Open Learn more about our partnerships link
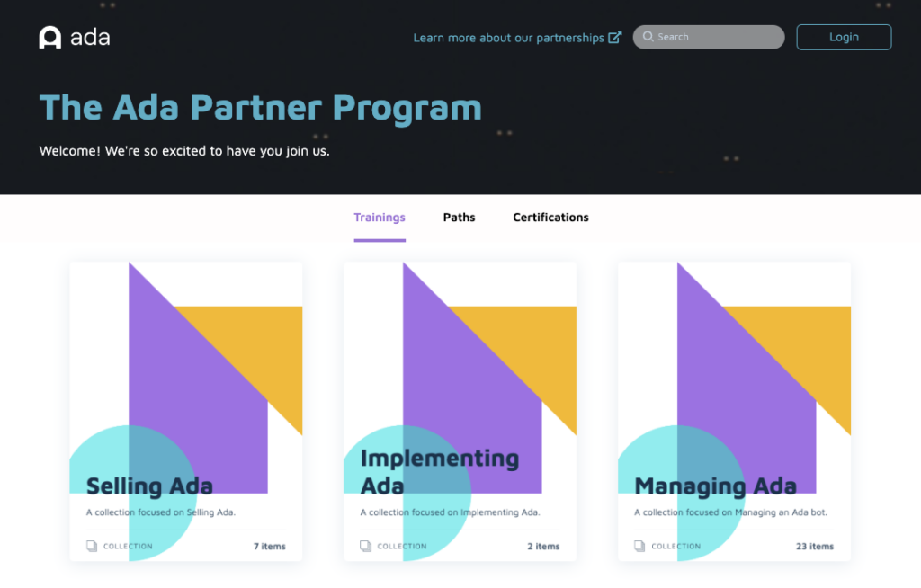Image resolution: width=921 pixels, height=588 pixels. coord(517,38)
